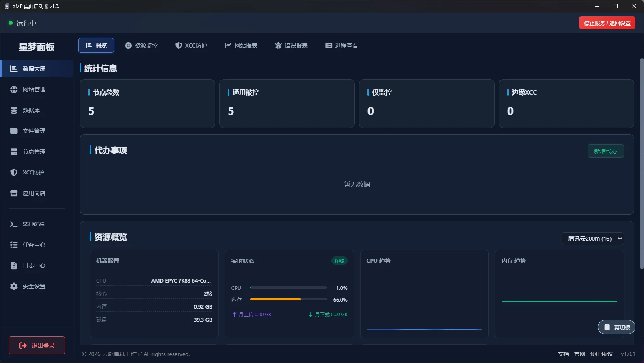This screenshot has width=644, height=363.
Task: Click the 日志中心 document icon
Action: [x=14, y=265]
